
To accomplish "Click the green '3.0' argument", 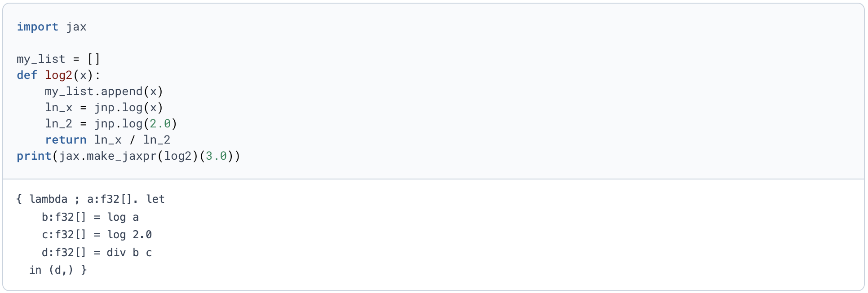I will (216, 156).
